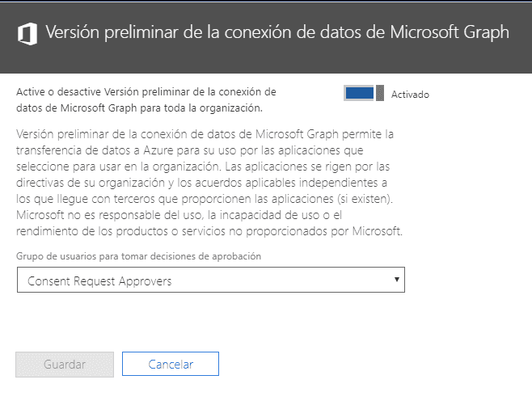
Task: Click the grey handle of the Activado switch
Action: point(380,93)
